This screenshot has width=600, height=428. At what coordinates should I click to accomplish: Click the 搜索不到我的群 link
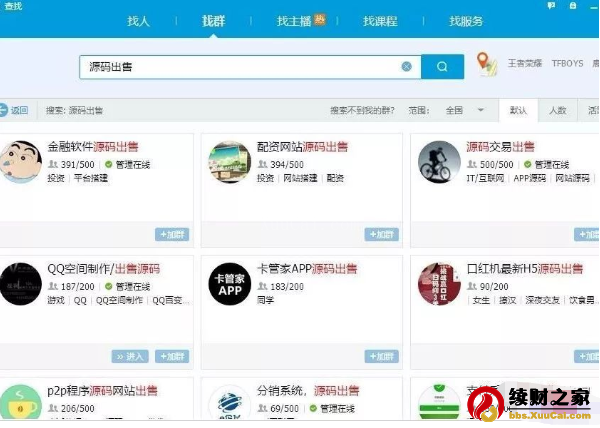coord(362,110)
